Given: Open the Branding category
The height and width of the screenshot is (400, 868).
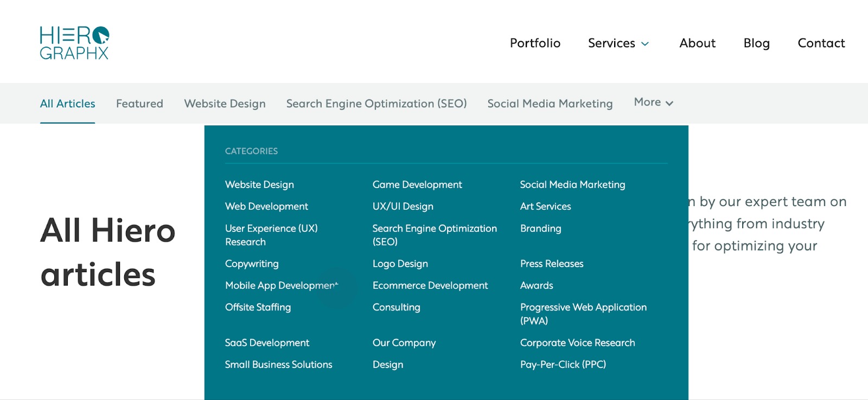Looking at the screenshot, I should click(x=540, y=228).
